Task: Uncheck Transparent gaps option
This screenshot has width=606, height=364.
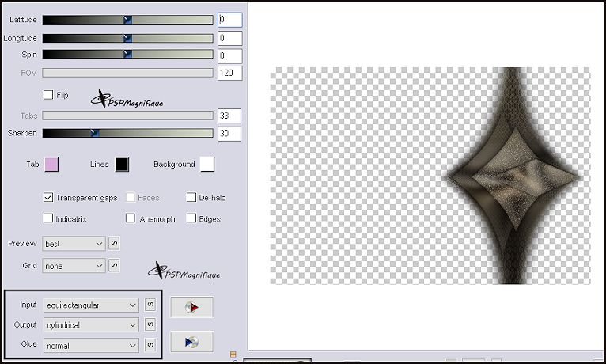Action: pos(49,198)
